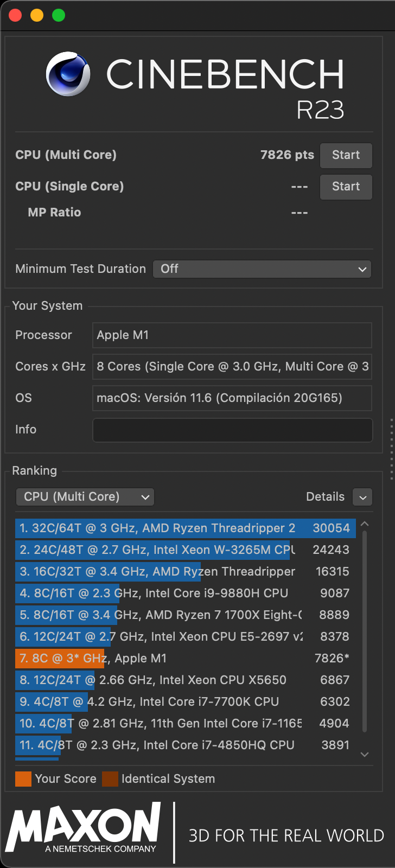Select the AMD Ryzen Threadripper 30054 ranking row
The width and height of the screenshot is (395, 868).
click(x=184, y=528)
